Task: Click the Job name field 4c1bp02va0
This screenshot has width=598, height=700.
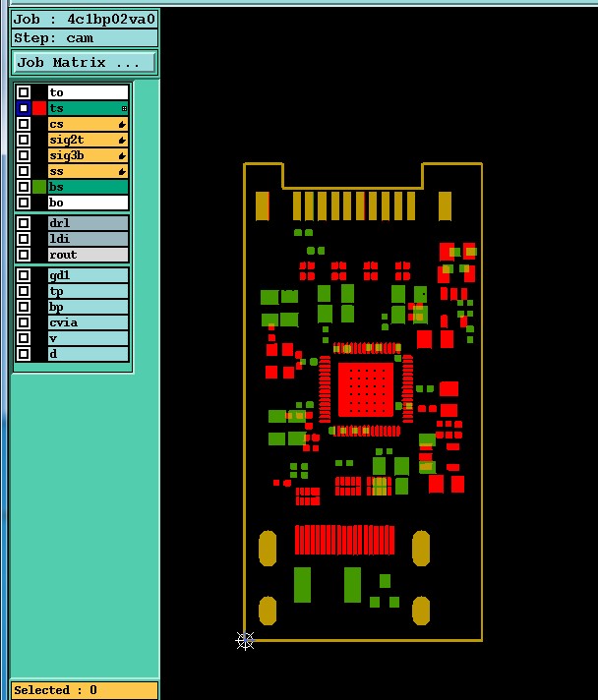Action: 85,20
